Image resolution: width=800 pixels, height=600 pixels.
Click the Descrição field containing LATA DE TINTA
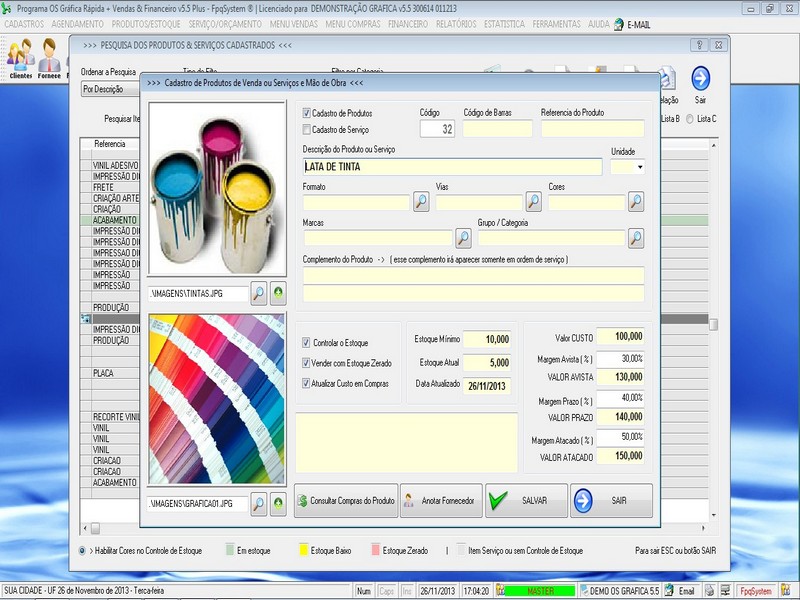[x=452, y=167]
